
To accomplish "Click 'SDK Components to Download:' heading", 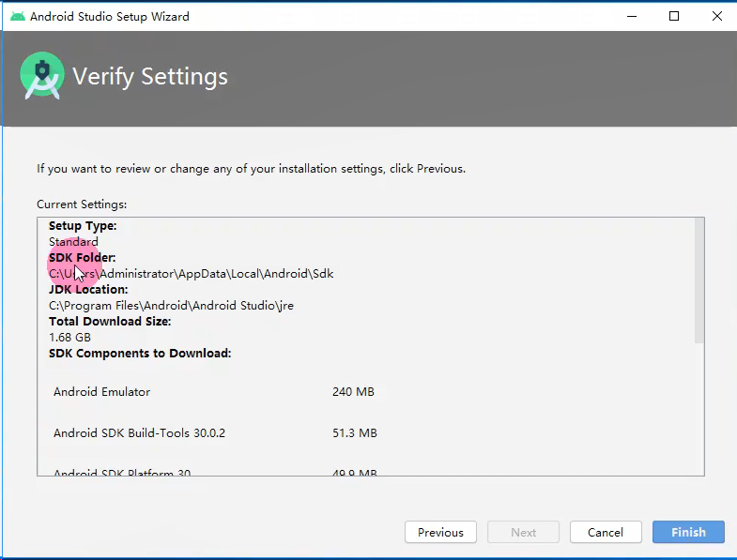I will (x=140, y=354).
